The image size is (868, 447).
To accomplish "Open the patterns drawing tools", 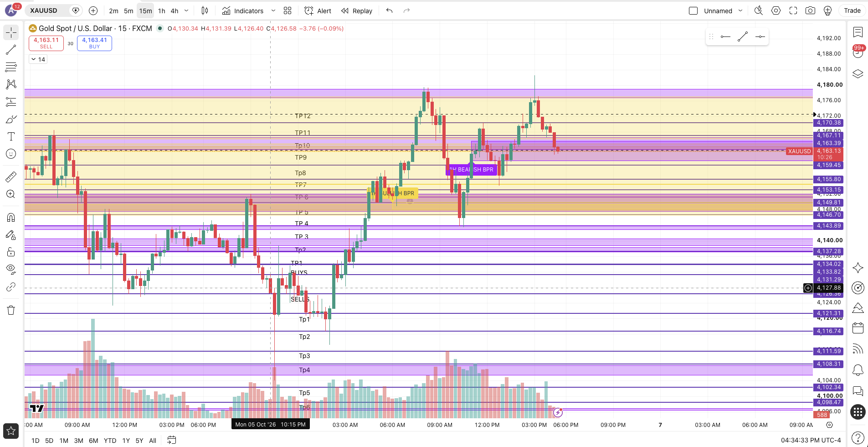I will (x=11, y=84).
